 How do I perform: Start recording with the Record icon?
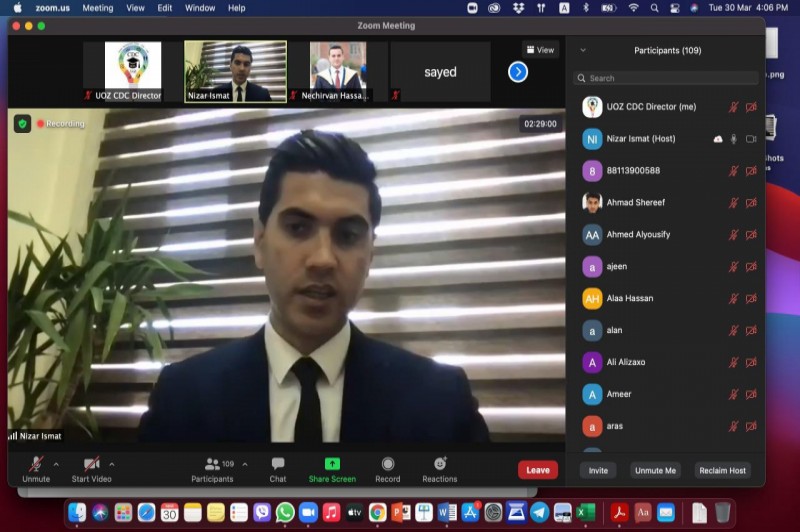tap(388, 465)
